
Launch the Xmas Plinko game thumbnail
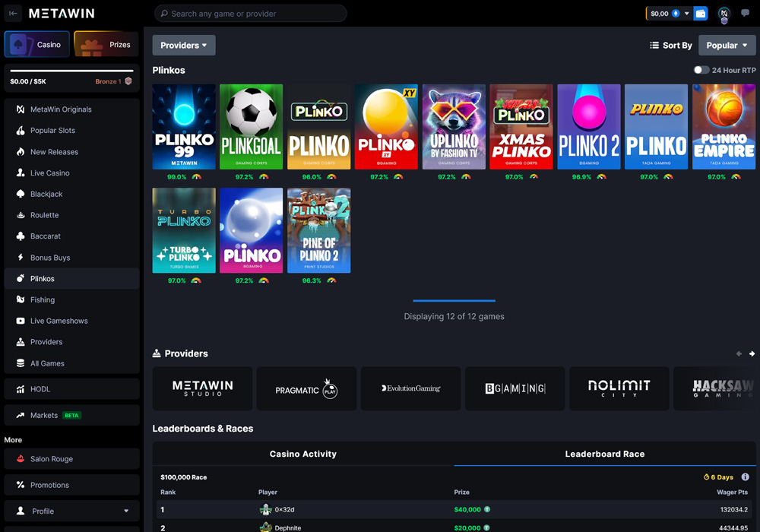[x=521, y=127]
